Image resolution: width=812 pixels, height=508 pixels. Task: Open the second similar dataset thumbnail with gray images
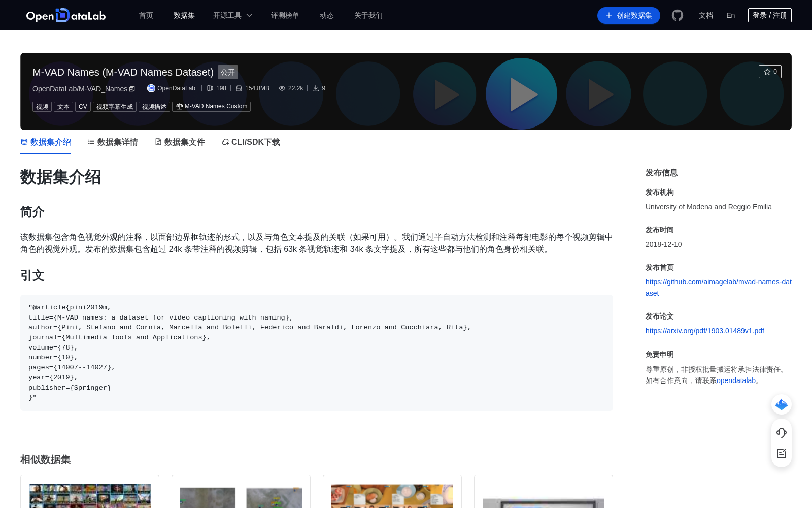coord(241,497)
